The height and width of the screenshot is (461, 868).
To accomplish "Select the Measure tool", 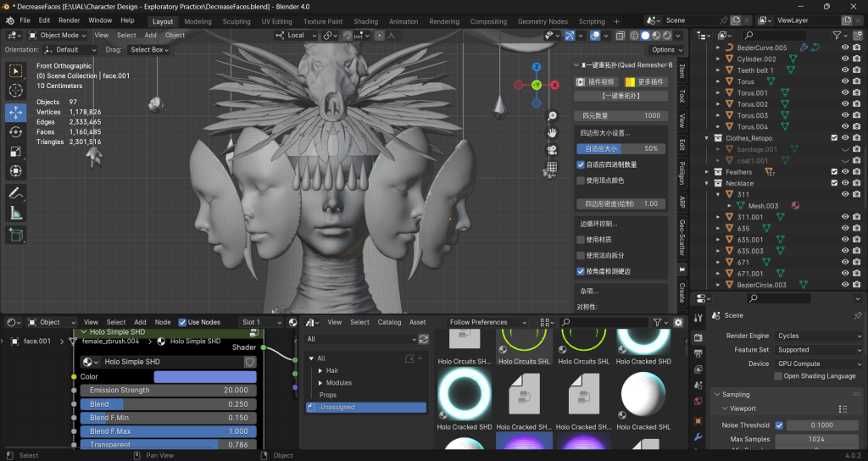I will point(15,213).
